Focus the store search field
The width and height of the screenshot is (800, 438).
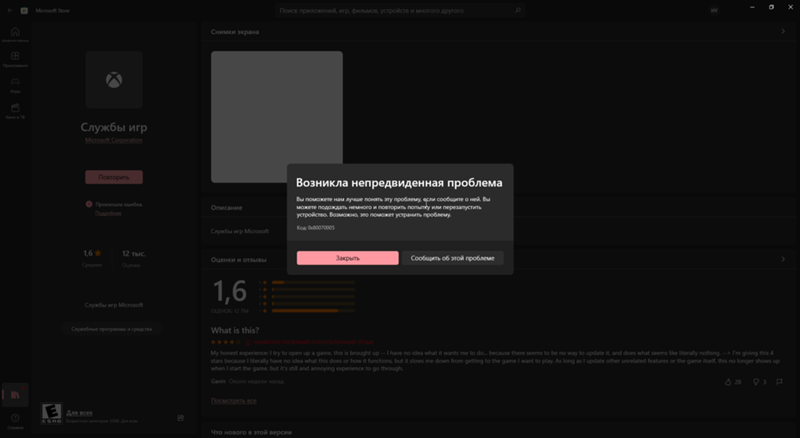click(x=399, y=10)
